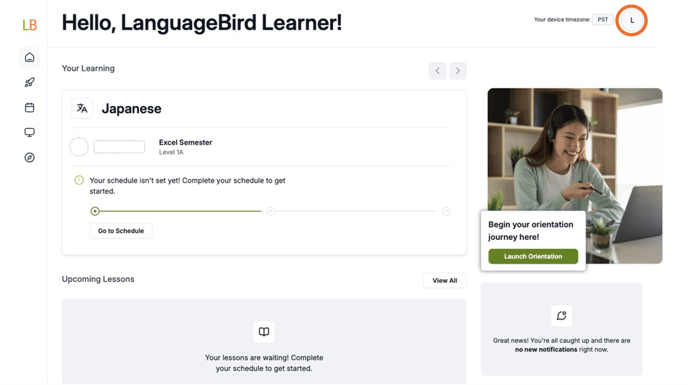This screenshot has height=385, width=688.
Task: Click the LB logo
Action: (x=29, y=25)
